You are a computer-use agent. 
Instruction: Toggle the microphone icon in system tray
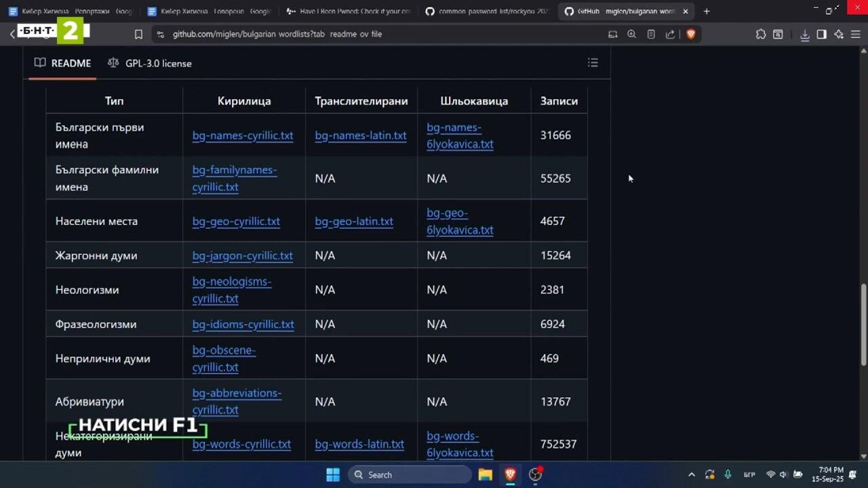coord(728,474)
